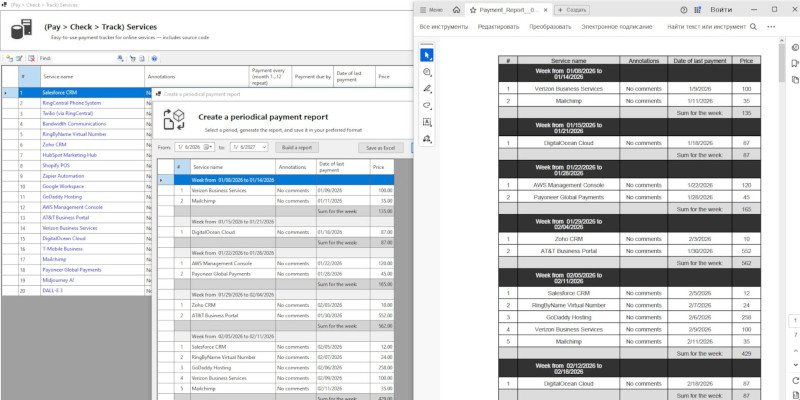Open the home icon in PDF viewer

coord(458,9)
